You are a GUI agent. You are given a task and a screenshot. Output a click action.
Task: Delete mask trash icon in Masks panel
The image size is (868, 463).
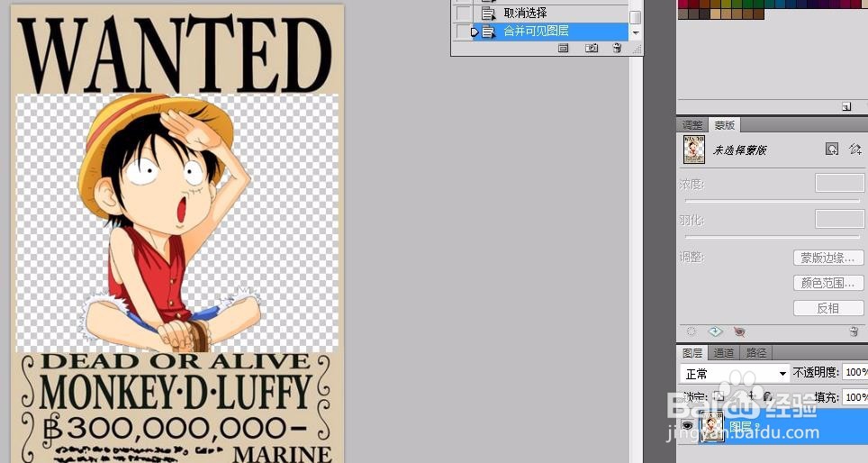coord(854,331)
